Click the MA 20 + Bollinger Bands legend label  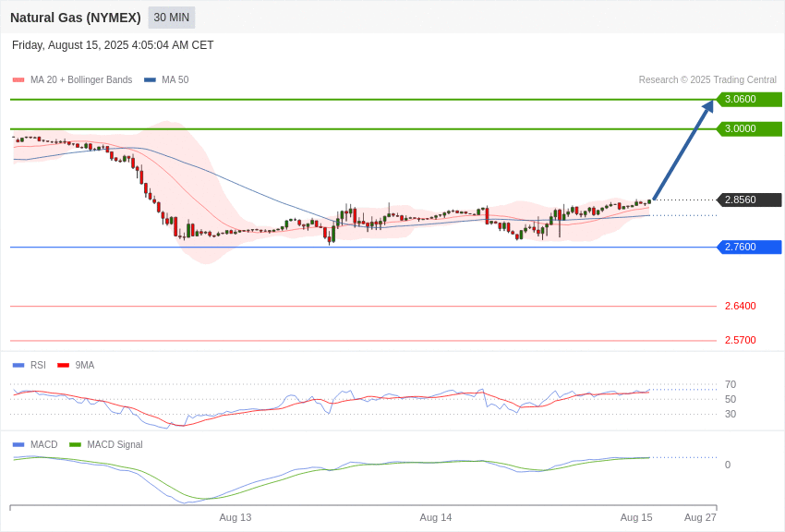pyautogui.click(x=81, y=79)
